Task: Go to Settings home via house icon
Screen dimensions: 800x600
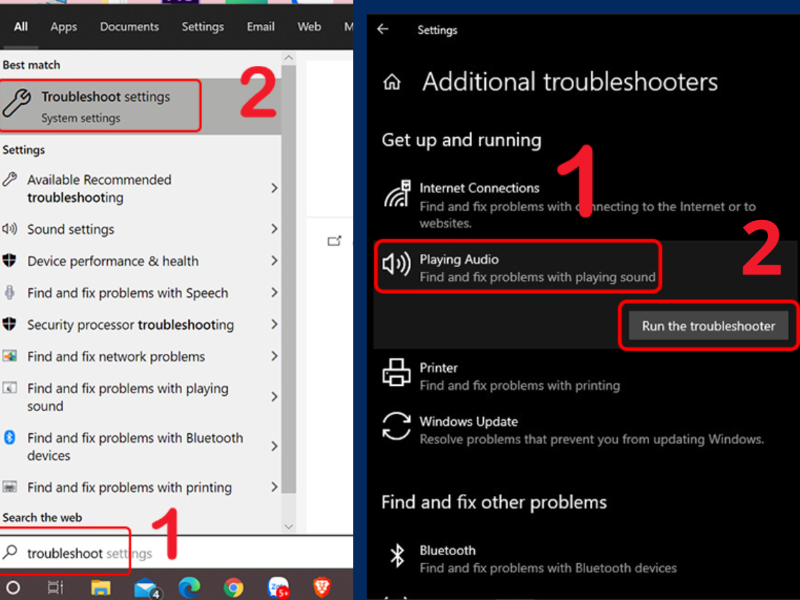Action: pyautogui.click(x=392, y=82)
